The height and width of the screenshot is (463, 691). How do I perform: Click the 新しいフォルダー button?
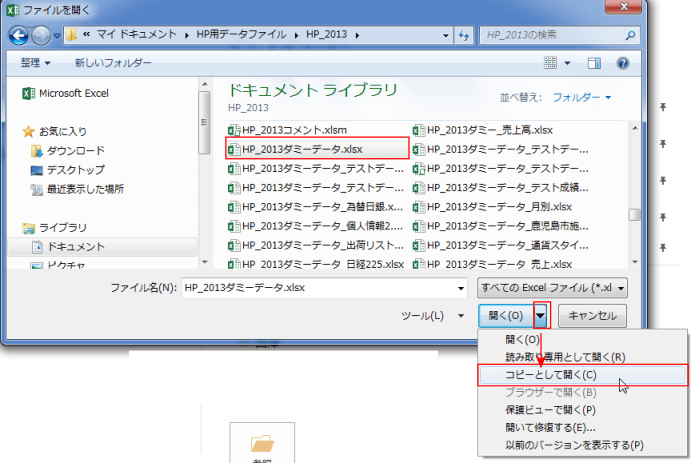click(113, 63)
